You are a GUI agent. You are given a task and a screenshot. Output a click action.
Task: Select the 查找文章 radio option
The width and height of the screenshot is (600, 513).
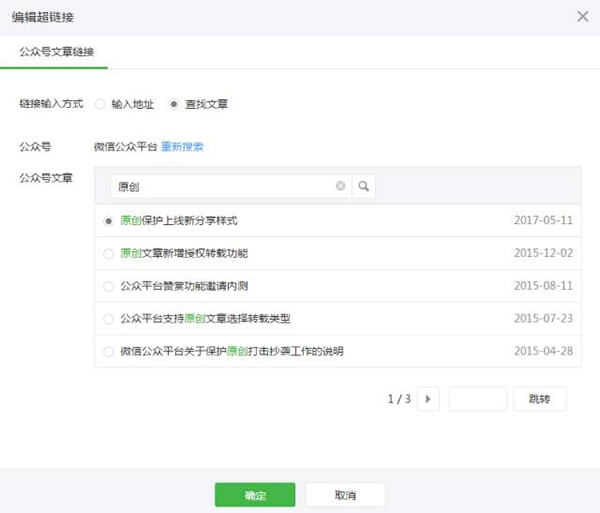pyautogui.click(x=174, y=103)
